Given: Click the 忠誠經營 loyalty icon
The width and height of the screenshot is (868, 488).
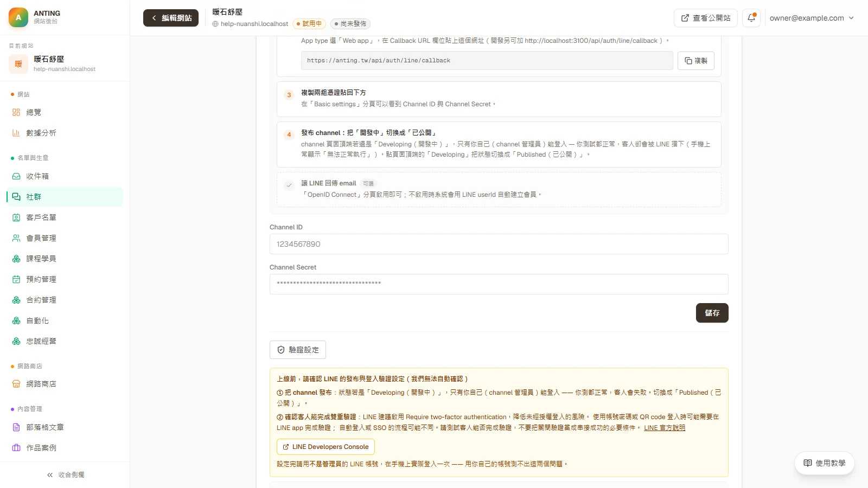Looking at the screenshot, I should [16, 341].
